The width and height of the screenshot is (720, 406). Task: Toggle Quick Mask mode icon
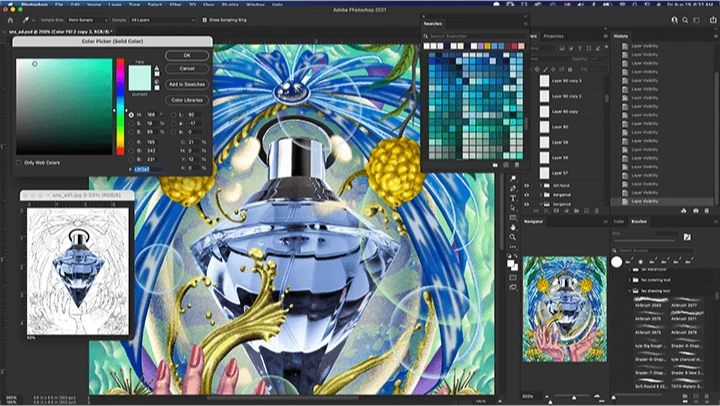(x=513, y=277)
